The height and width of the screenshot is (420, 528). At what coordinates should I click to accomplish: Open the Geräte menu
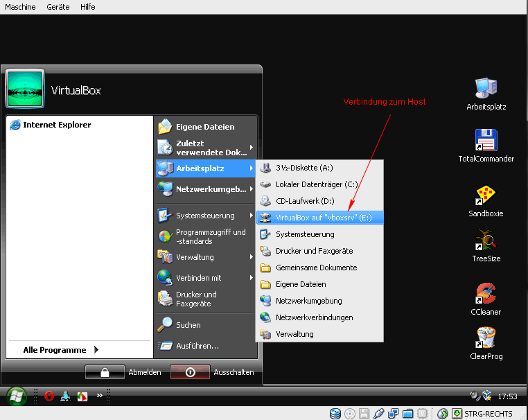(x=58, y=7)
